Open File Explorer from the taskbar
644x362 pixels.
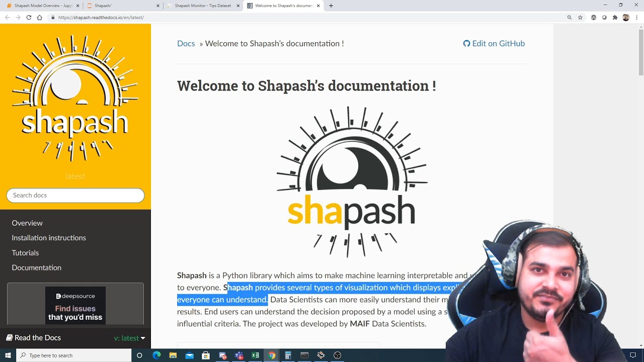coord(173,355)
